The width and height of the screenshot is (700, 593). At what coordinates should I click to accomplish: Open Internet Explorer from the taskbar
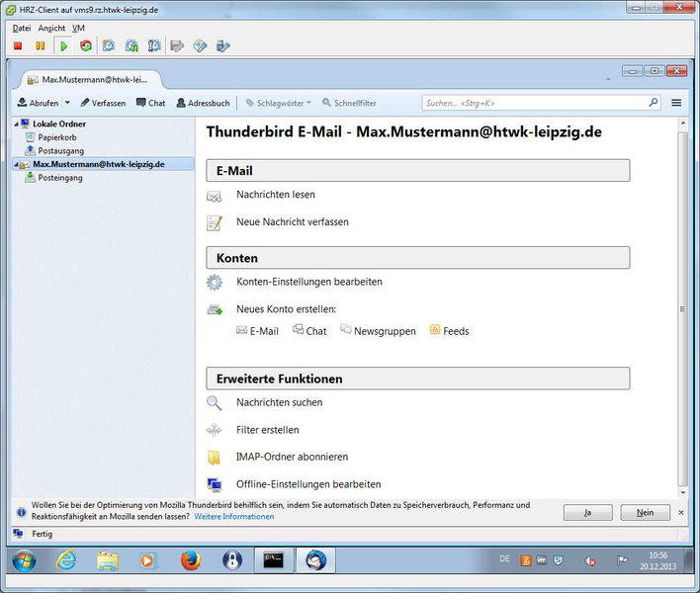pos(66,560)
